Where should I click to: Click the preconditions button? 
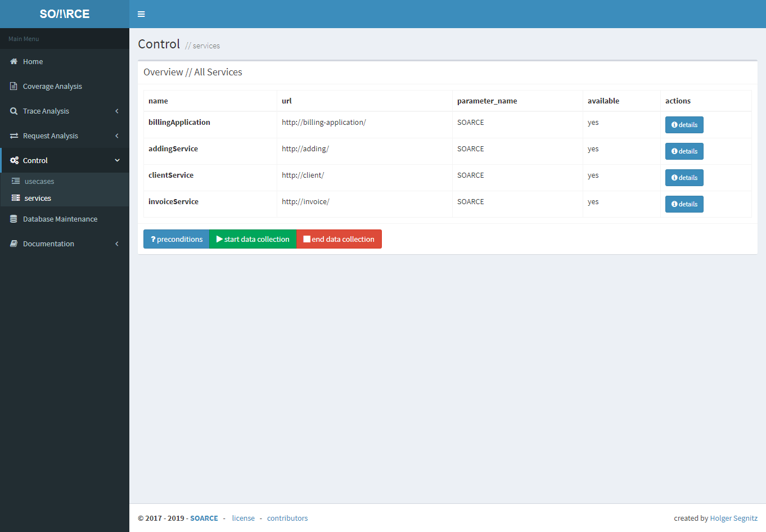coord(177,239)
